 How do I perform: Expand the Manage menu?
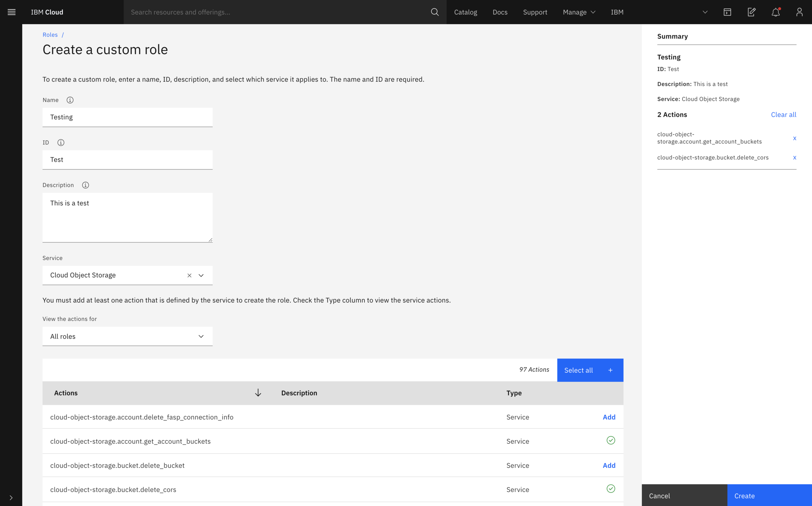tap(579, 12)
